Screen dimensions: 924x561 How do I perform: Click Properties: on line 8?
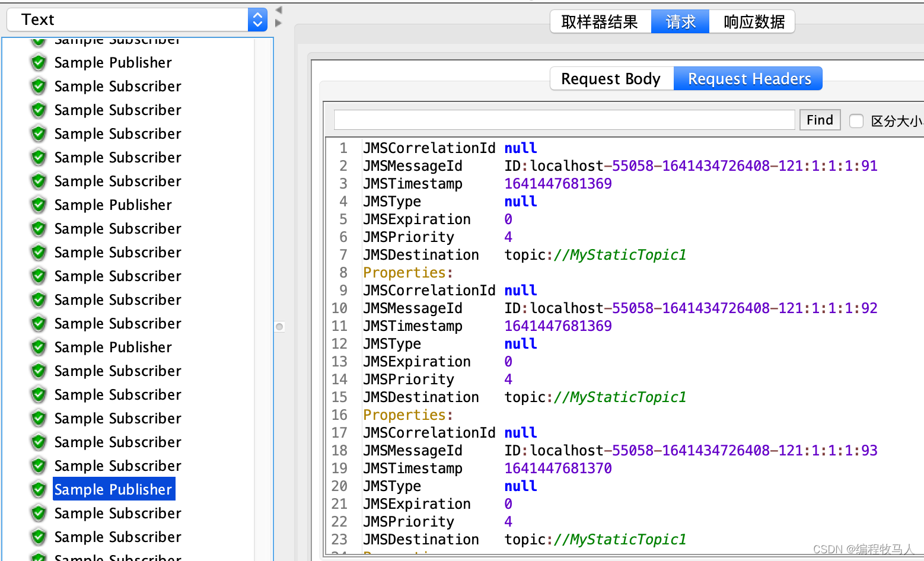click(x=408, y=272)
